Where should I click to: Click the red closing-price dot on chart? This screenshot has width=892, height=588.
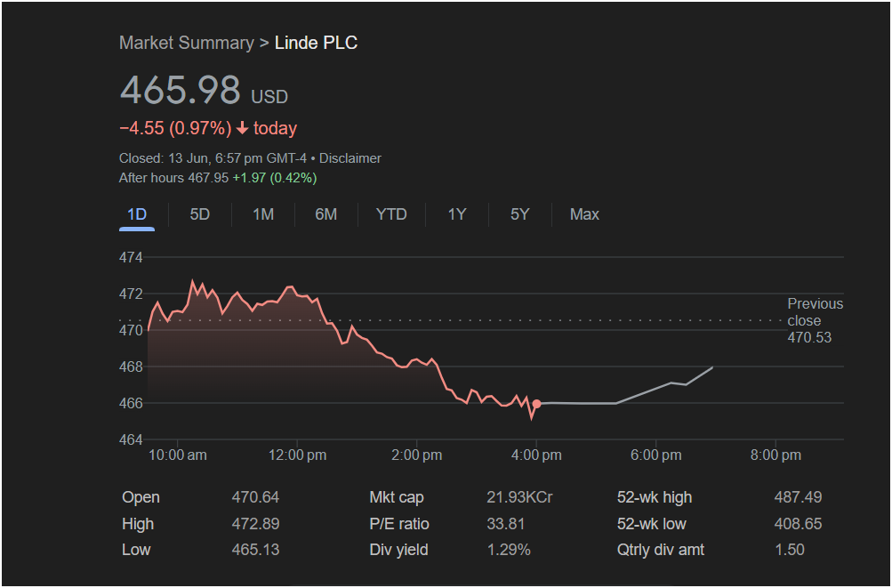tap(536, 404)
